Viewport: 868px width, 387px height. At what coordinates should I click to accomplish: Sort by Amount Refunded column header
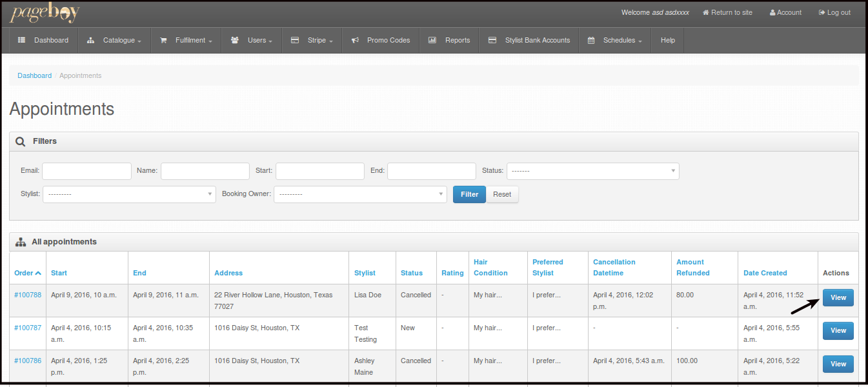[693, 268]
